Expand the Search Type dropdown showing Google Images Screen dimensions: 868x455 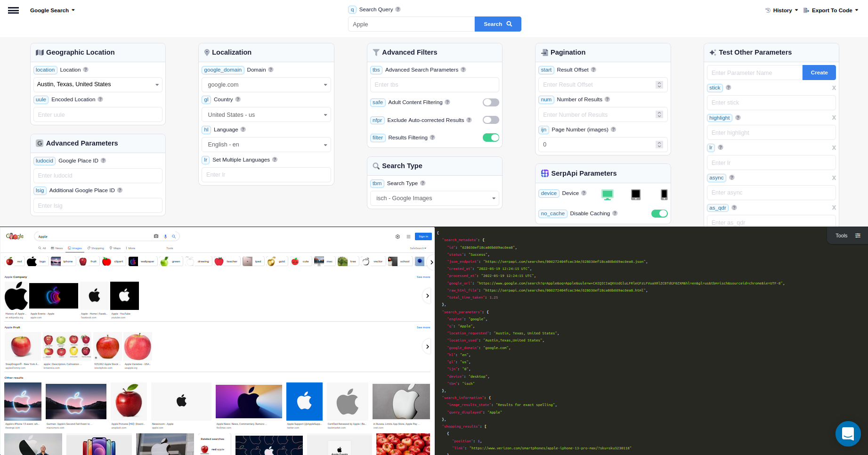point(435,198)
